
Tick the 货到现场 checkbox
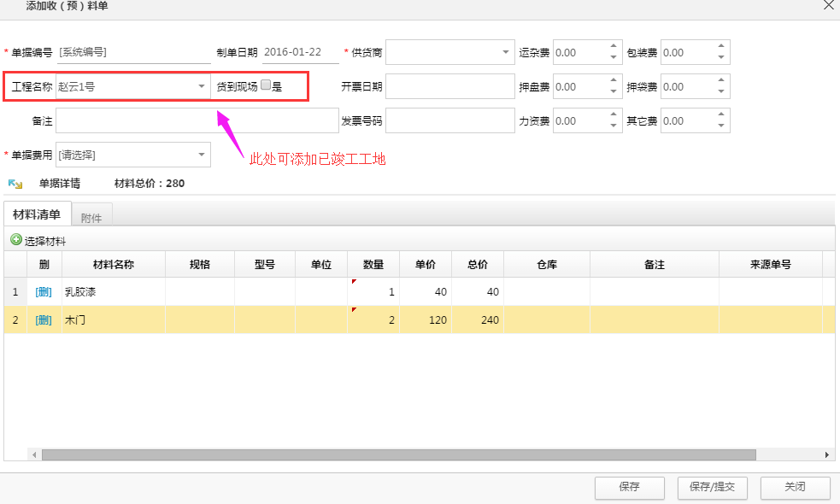tap(266, 85)
